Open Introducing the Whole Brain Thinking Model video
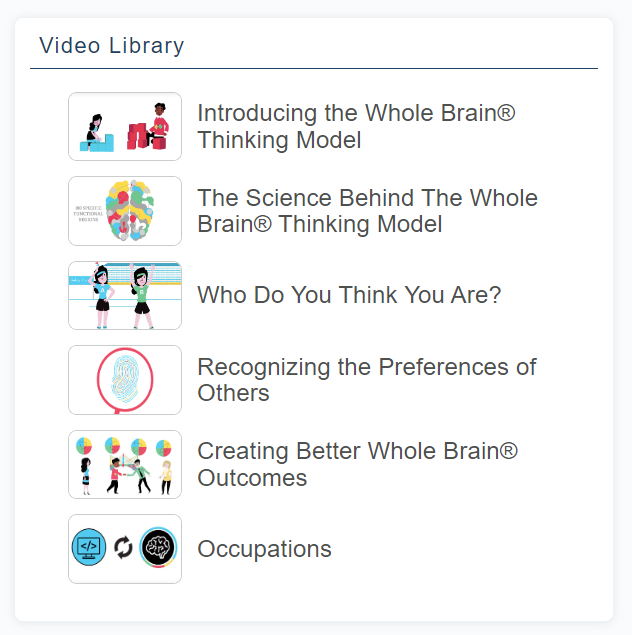The image size is (632, 635). [356, 126]
